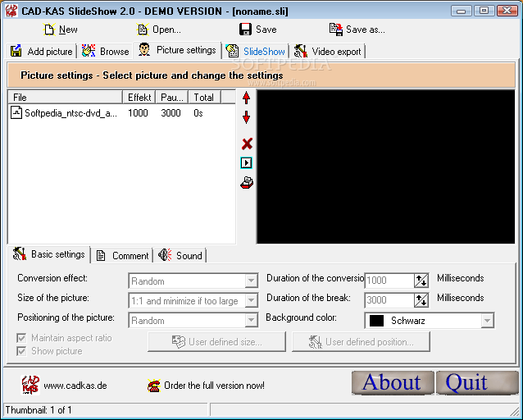The image size is (523, 420).
Task: Click the File column header
Action: [x=65, y=97]
